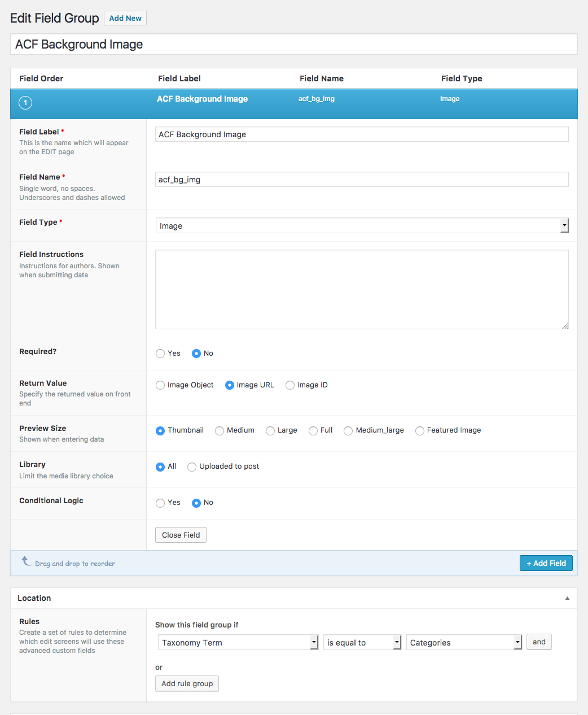
Task: Click the Field Label column header
Action: pyautogui.click(x=179, y=79)
